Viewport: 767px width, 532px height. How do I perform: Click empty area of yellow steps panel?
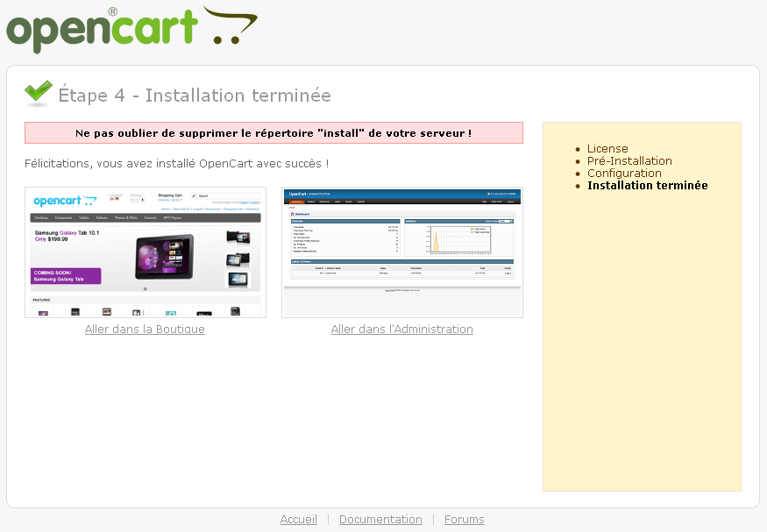642,351
